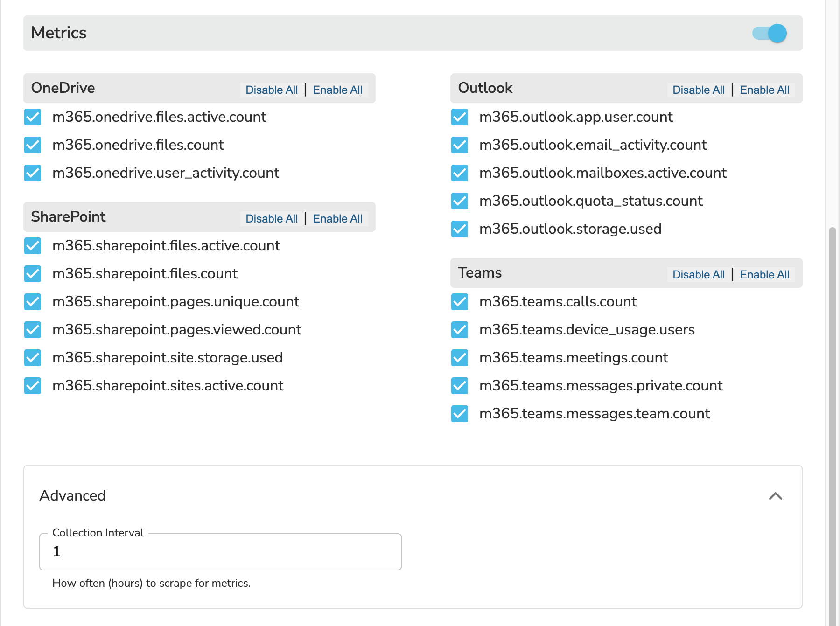The width and height of the screenshot is (840, 626).
Task: Click Disable All for Outlook metrics
Action: 699,90
